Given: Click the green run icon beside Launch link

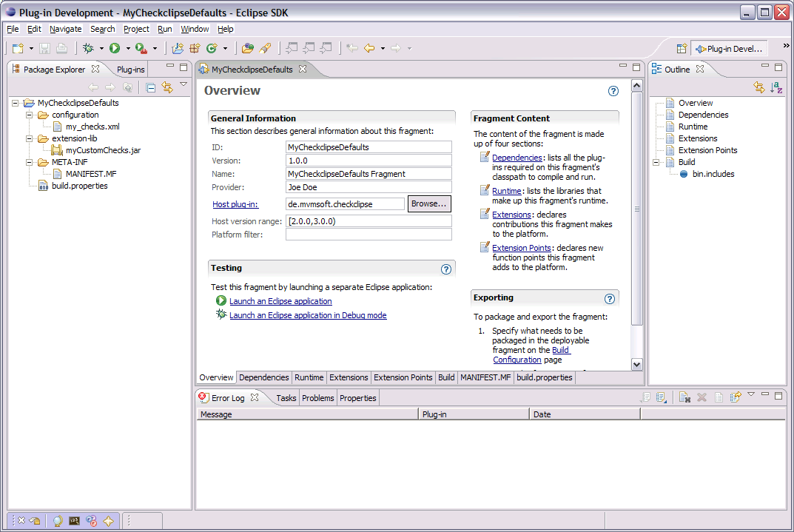Looking at the screenshot, I should 221,300.
